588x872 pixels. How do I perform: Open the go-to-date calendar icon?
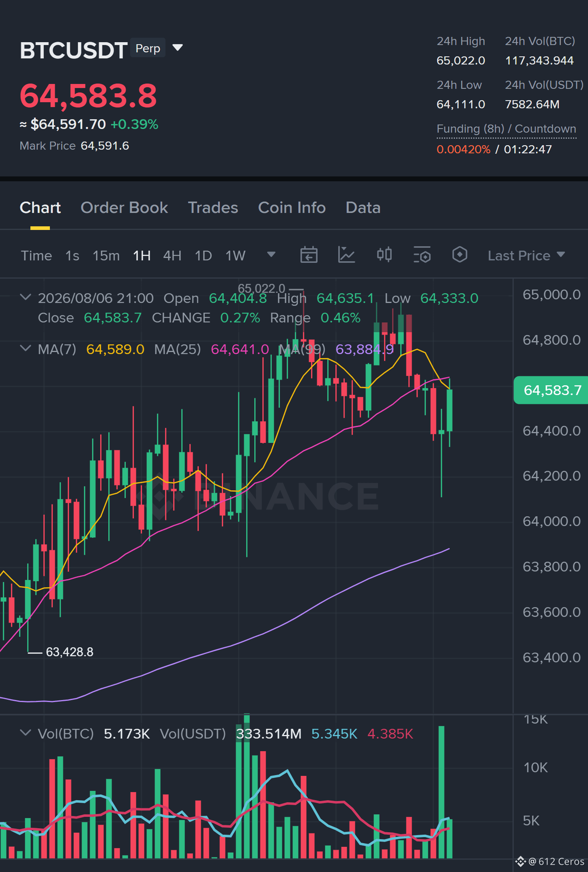(309, 255)
